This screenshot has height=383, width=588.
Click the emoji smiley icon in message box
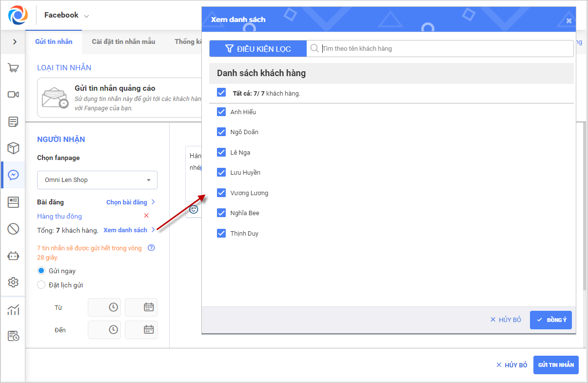coord(194,209)
